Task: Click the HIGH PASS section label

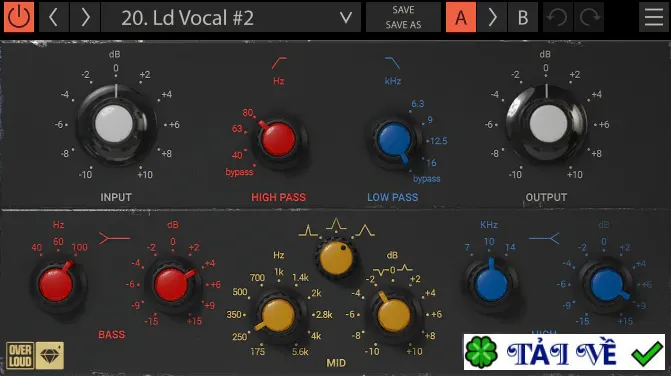Action: tap(279, 197)
